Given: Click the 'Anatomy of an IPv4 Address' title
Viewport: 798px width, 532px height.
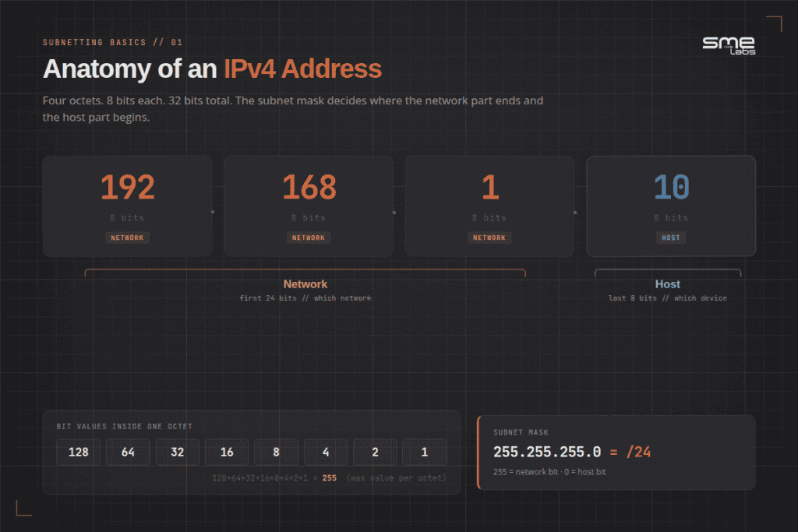Looking at the screenshot, I should 212,69.
